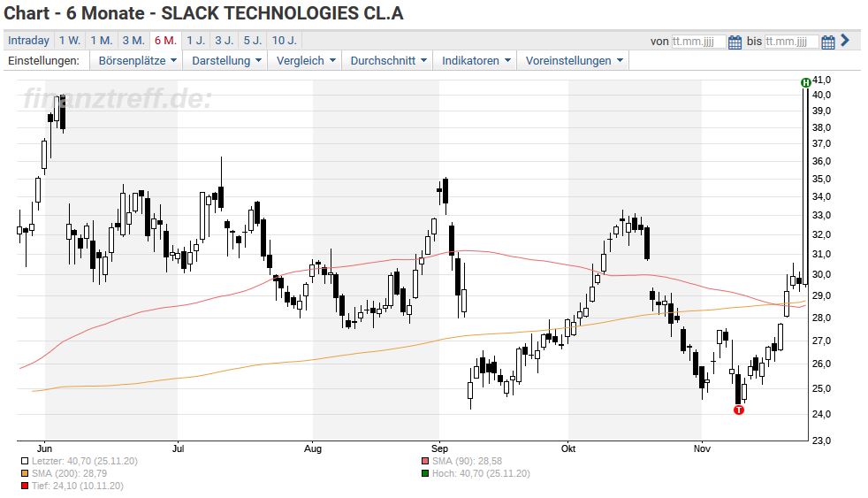The image size is (868, 498).
Task: Expand the Durchschnitt dropdown
Action: click(x=388, y=61)
